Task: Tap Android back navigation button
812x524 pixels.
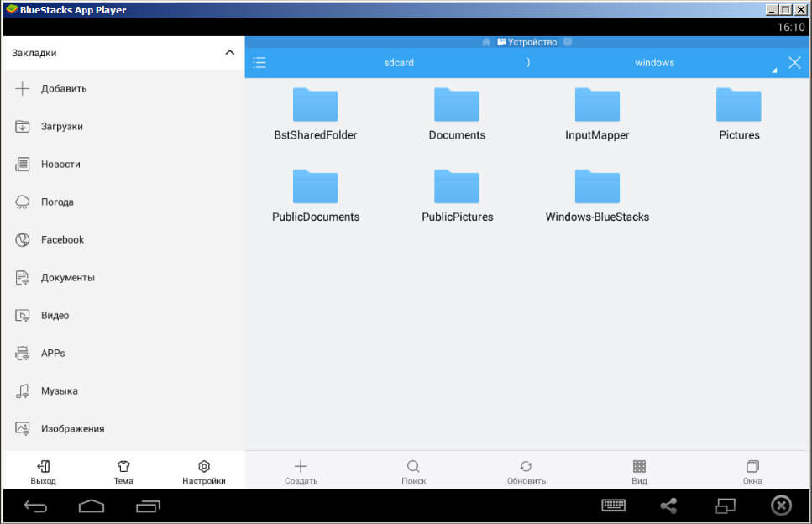Action: [35, 506]
